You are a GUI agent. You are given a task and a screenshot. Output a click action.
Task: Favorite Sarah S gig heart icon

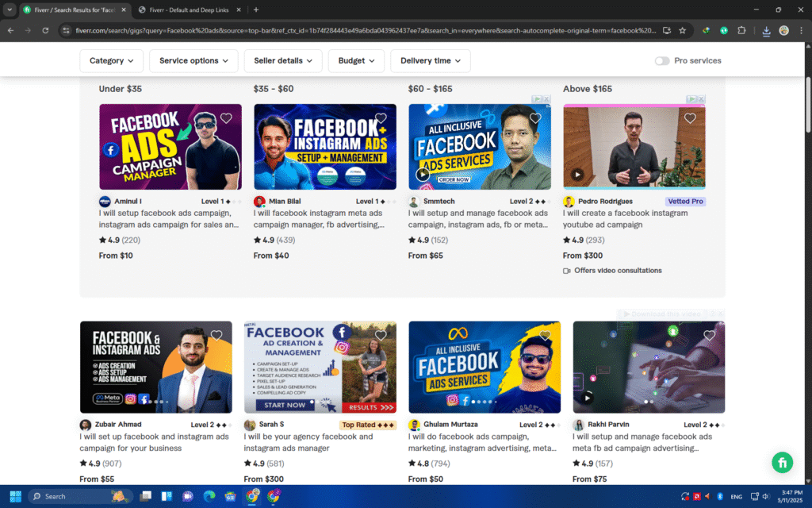click(381, 336)
